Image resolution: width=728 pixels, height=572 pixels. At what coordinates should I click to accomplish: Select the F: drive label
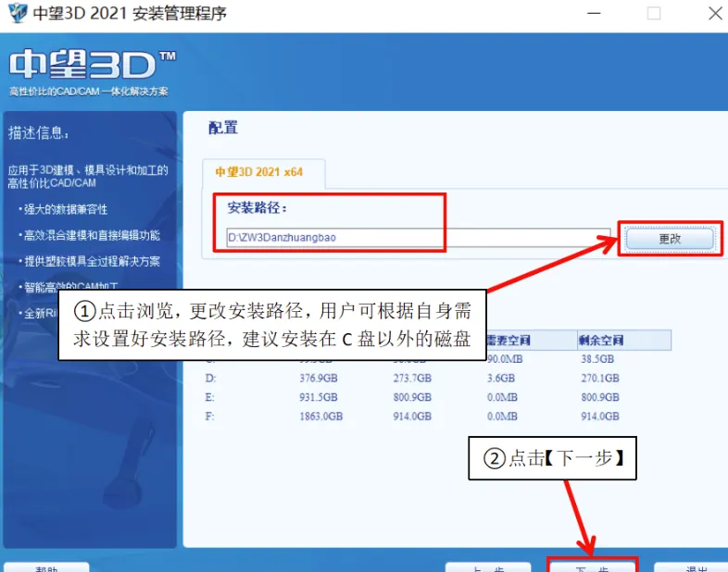[210, 417]
